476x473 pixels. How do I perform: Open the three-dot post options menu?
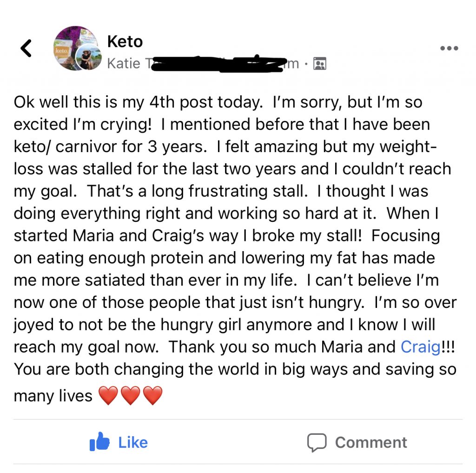point(450,48)
